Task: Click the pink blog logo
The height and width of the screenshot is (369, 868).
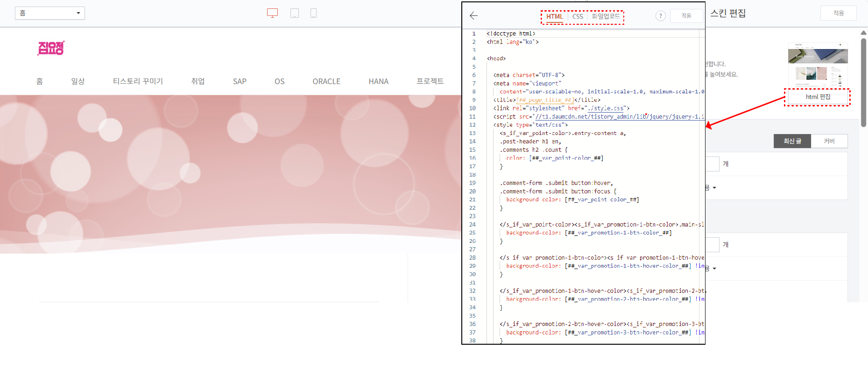Action: coord(51,48)
